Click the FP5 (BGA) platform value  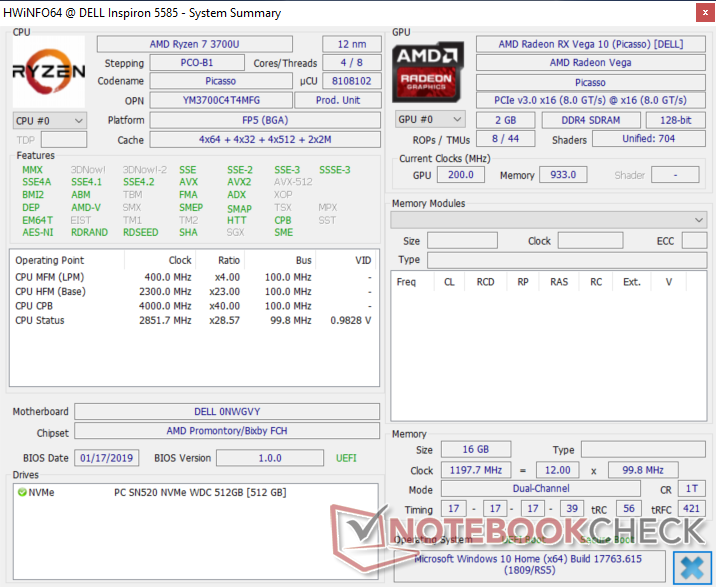click(265, 120)
